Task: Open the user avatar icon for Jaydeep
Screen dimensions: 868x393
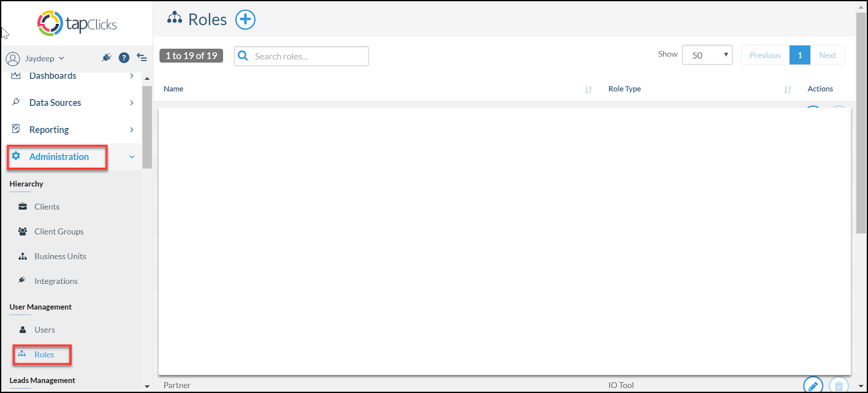Action: coord(13,59)
